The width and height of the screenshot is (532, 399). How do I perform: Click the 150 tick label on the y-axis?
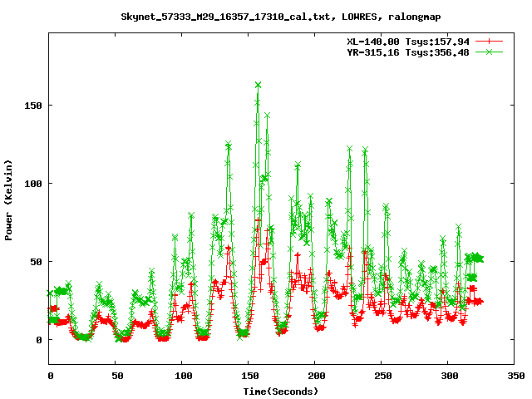[x=33, y=106]
